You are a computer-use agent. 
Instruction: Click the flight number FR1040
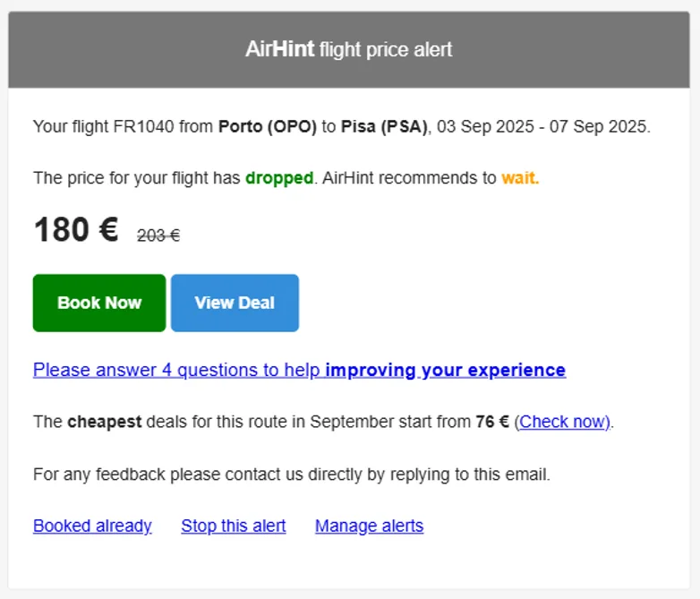point(144,126)
